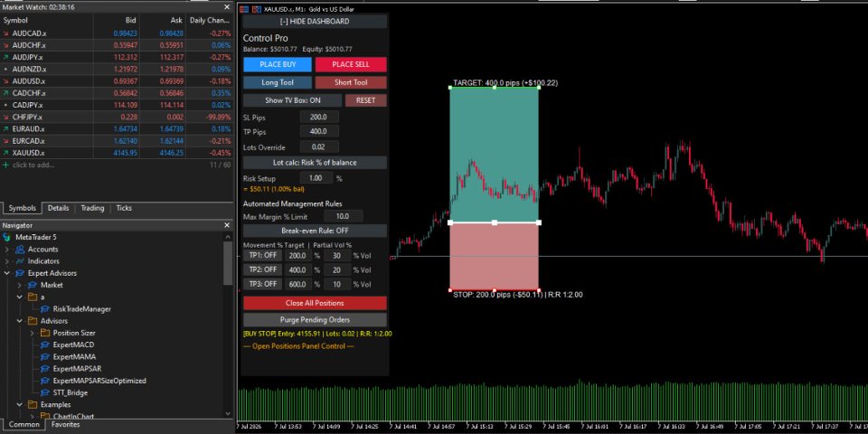Switch lot calc mode via 'Lot calc: Risk % of balance'

[315, 163]
